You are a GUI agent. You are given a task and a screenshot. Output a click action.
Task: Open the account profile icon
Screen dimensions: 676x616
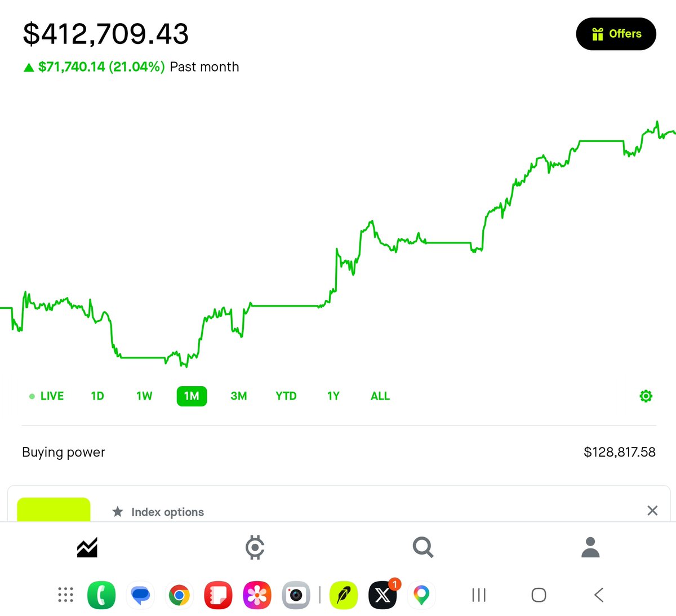click(x=590, y=547)
